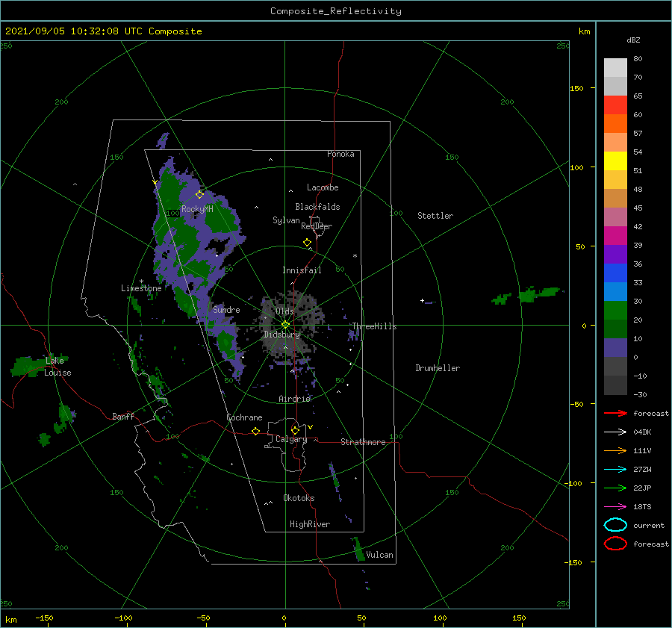This screenshot has width=672, height=628.
Task: Select the white 04DK arrow in legend
Action: (615, 432)
